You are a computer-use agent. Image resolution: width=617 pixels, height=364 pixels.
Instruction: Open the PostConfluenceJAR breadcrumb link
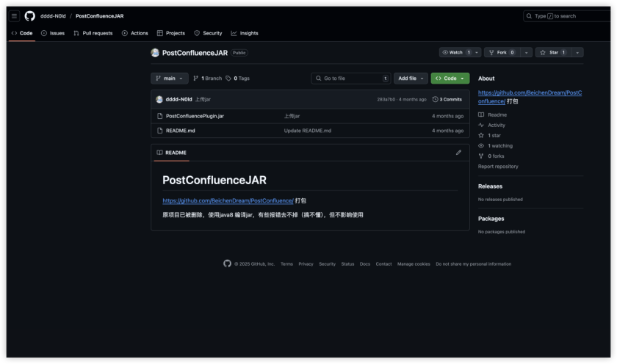coord(100,16)
